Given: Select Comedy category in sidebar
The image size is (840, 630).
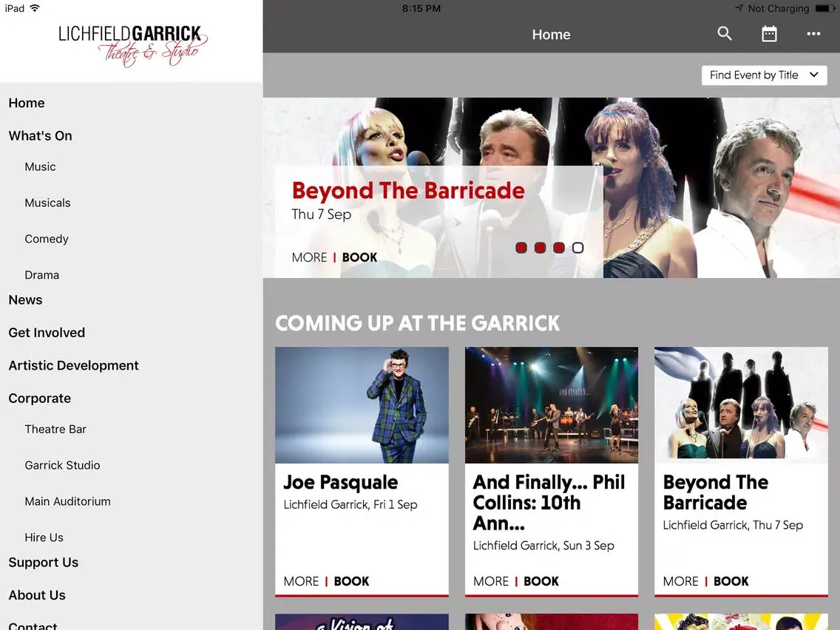Looking at the screenshot, I should (x=47, y=239).
